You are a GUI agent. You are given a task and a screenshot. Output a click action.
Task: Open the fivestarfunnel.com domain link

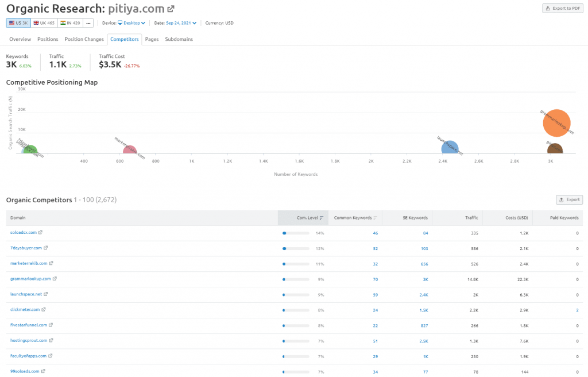(x=29, y=325)
